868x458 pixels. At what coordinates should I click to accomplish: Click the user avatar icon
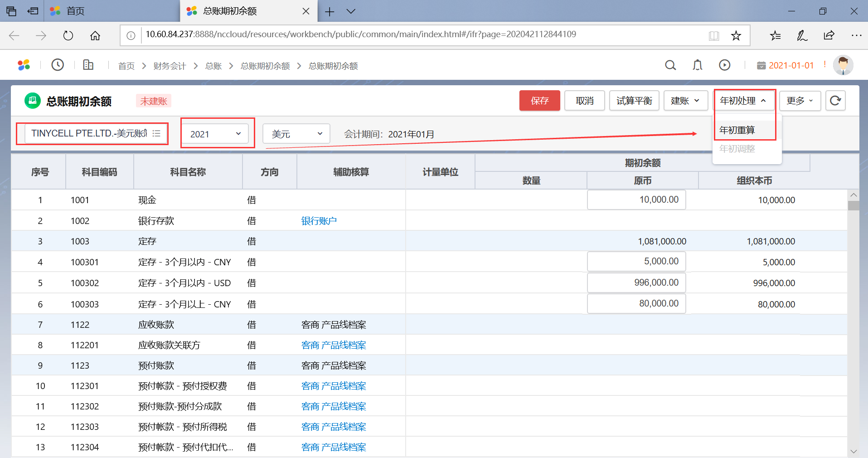pos(843,65)
